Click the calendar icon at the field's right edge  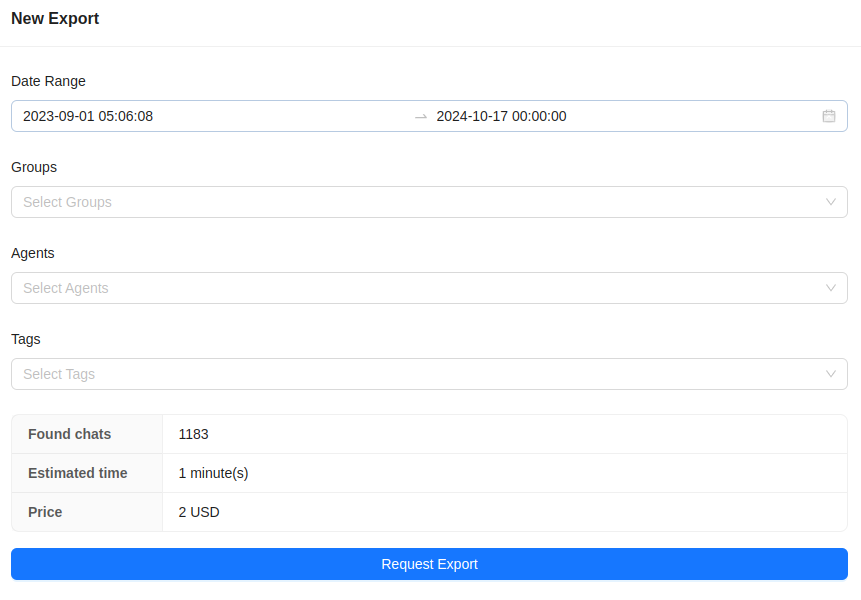(828, 116)
